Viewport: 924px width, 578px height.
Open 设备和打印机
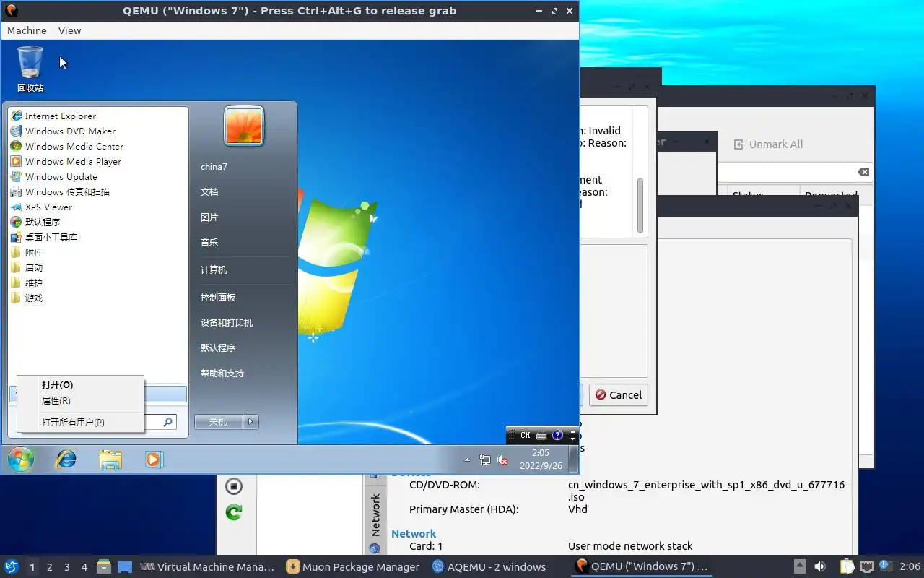(227, 322)
